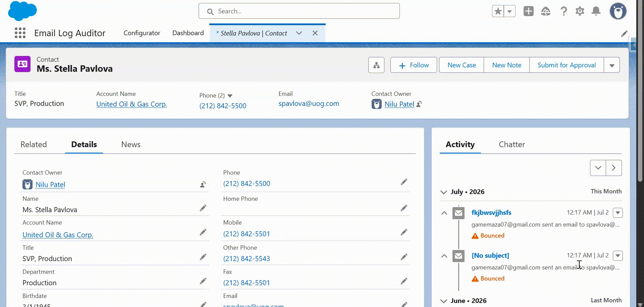Switch to the Details tab
644x307 pixels.
click(84, 144)
